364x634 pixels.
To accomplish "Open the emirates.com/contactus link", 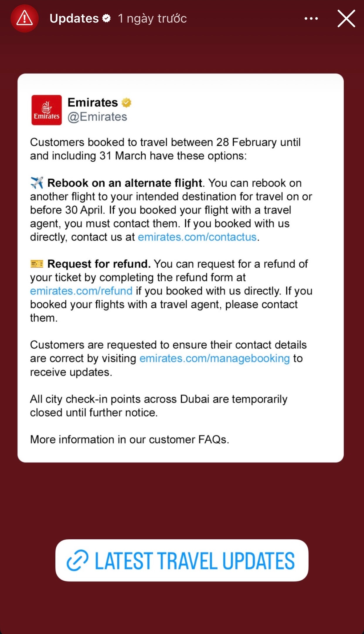I will click(197, 237).
